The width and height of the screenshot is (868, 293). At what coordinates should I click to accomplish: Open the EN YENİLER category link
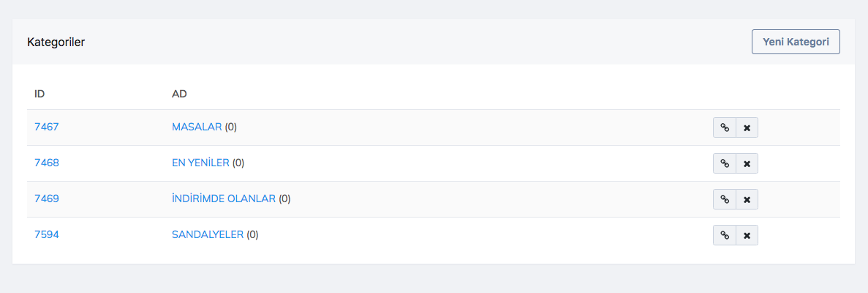200,163
